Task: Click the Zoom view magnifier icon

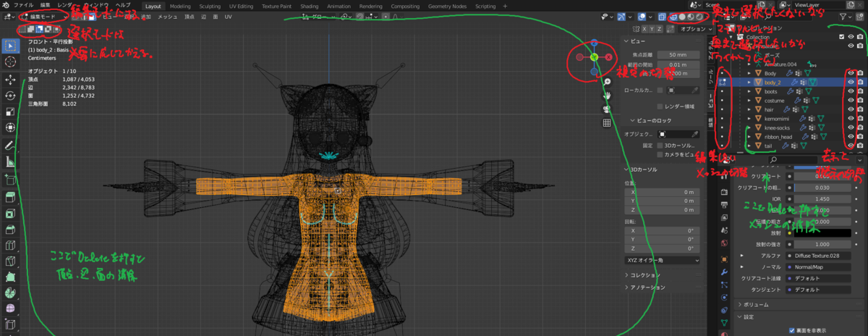Action: click(608, 82)
